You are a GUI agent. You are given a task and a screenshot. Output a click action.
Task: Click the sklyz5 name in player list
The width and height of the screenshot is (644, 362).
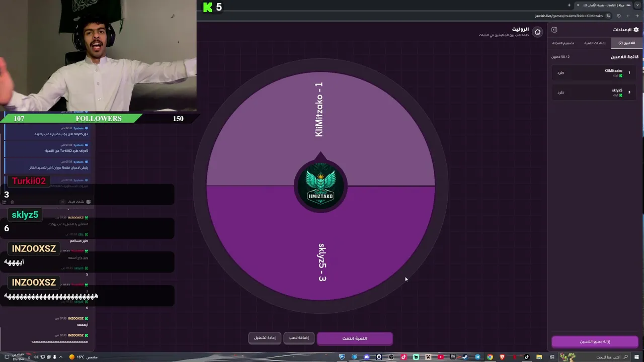tap(617, 90)
